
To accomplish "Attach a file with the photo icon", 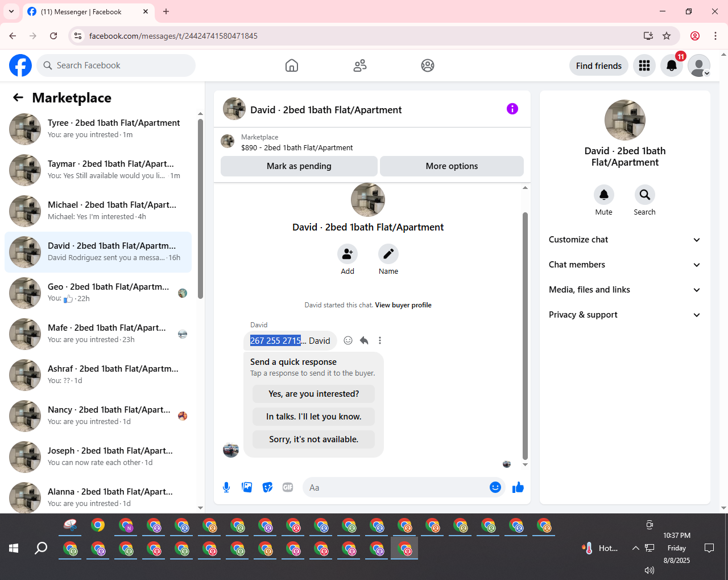I will coord(247,487).
